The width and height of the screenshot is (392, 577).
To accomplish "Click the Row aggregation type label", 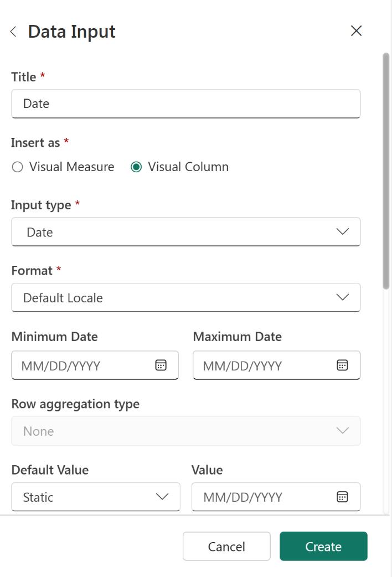I will [x=75, y=404].
